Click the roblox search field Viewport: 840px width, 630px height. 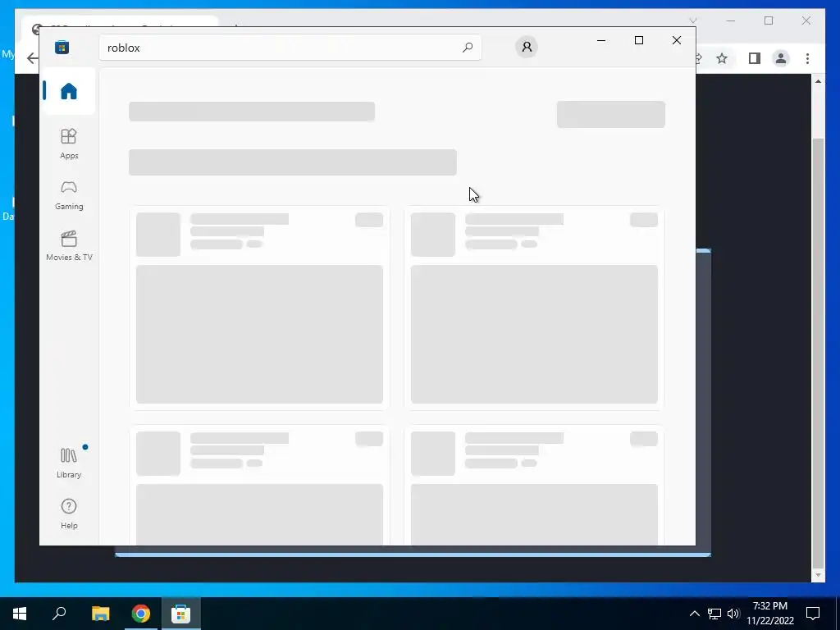pos(290,47)
